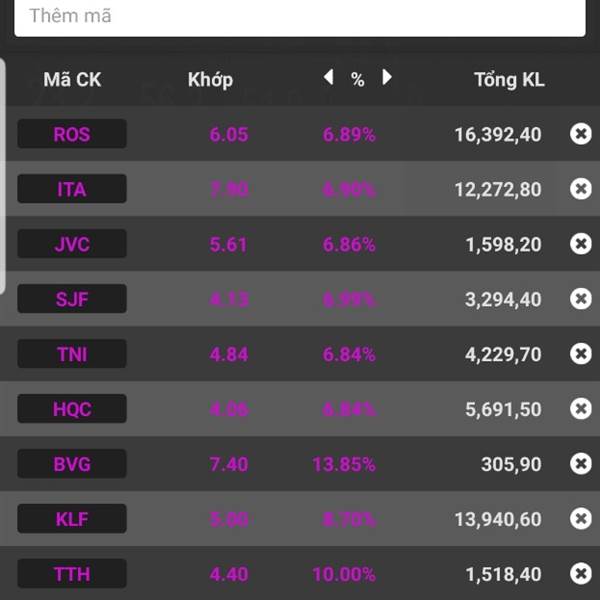Image resolution: width=600 pixels, height=600 pixels.
Task: Remove ITA row with X icon
Action: click(x=580, y=189)
